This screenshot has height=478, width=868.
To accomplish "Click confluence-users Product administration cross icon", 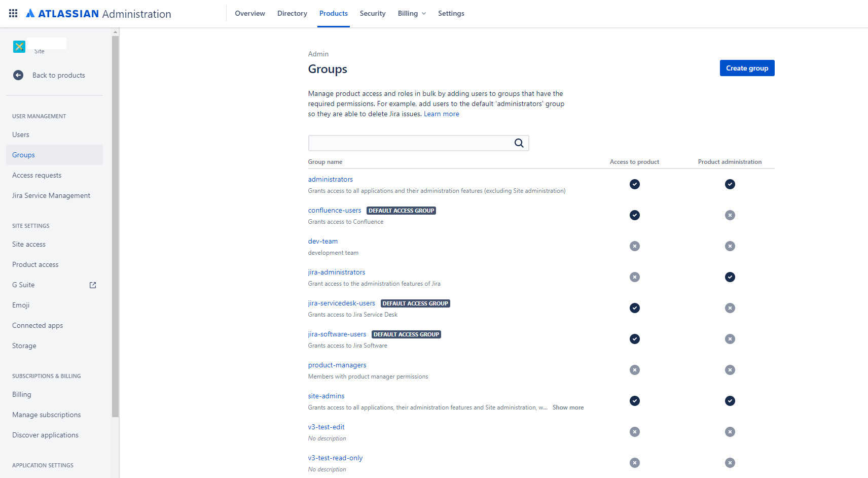I will 730,215.
